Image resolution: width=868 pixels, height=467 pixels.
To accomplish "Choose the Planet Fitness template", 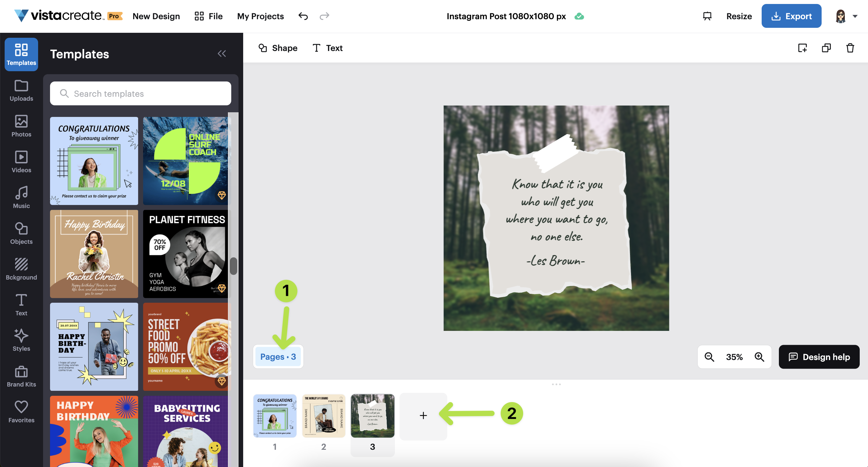I will click(x=185, y=254).
